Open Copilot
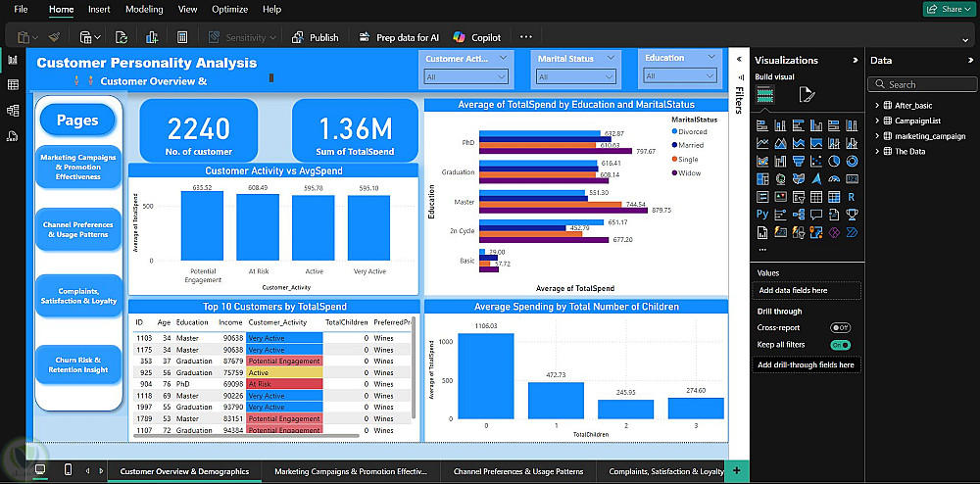This screenshot has width=980, height=484. 477,37
